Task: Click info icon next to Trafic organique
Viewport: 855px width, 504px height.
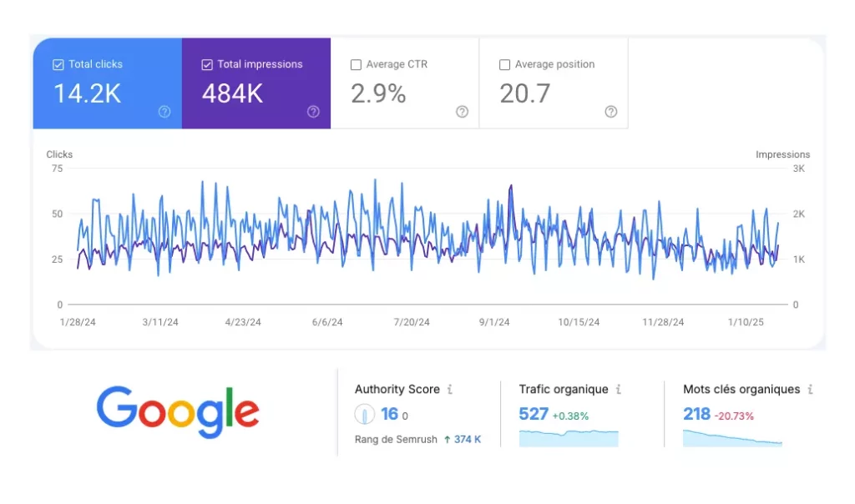Action: coord(619,389)
